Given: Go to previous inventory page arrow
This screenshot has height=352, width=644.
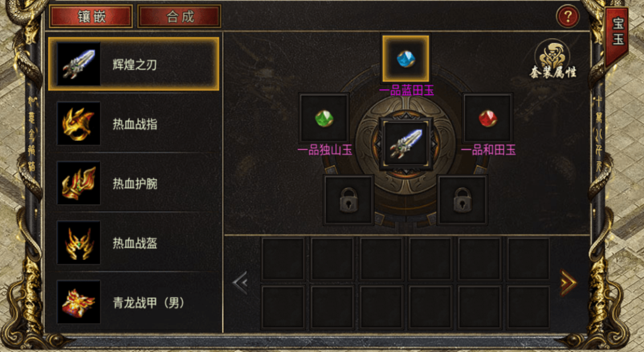Looking at the screenshot, I should click(241, 283).
